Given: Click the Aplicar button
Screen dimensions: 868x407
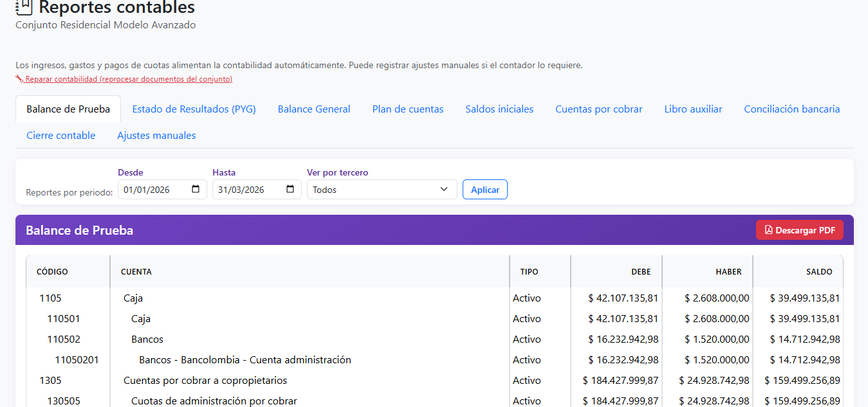Looking at the screenshot, I should coord(485,190).
